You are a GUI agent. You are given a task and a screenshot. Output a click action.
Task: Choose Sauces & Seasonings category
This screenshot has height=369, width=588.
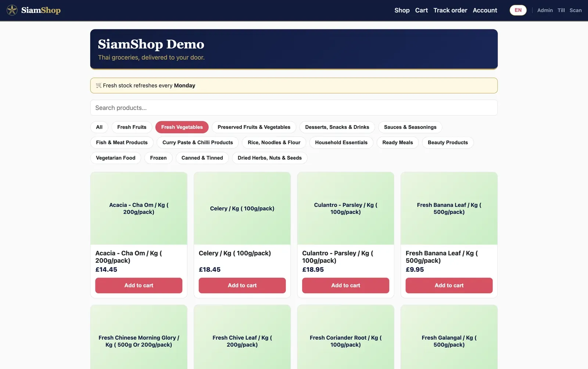[x=410, y=127]
